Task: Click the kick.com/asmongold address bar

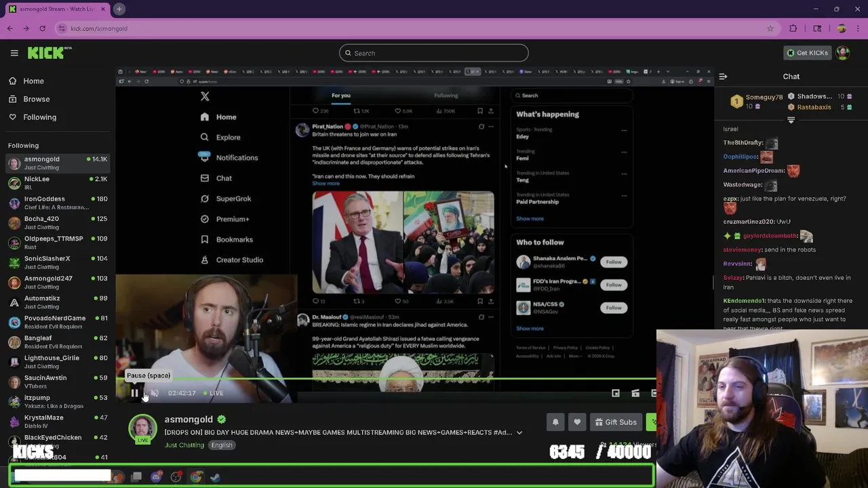Action: click(417, 28)
